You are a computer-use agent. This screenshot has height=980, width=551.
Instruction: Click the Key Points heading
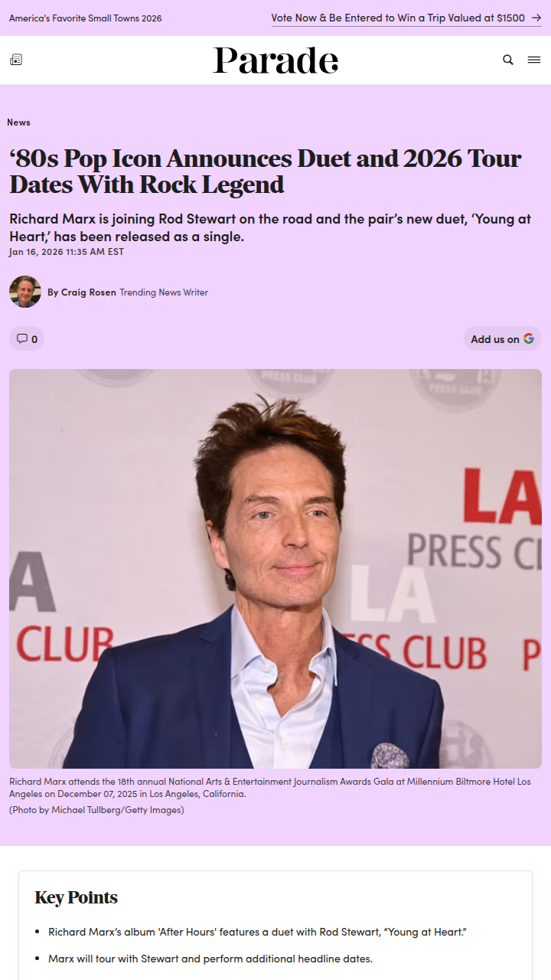pyautogui.click(x=77, y=897)
